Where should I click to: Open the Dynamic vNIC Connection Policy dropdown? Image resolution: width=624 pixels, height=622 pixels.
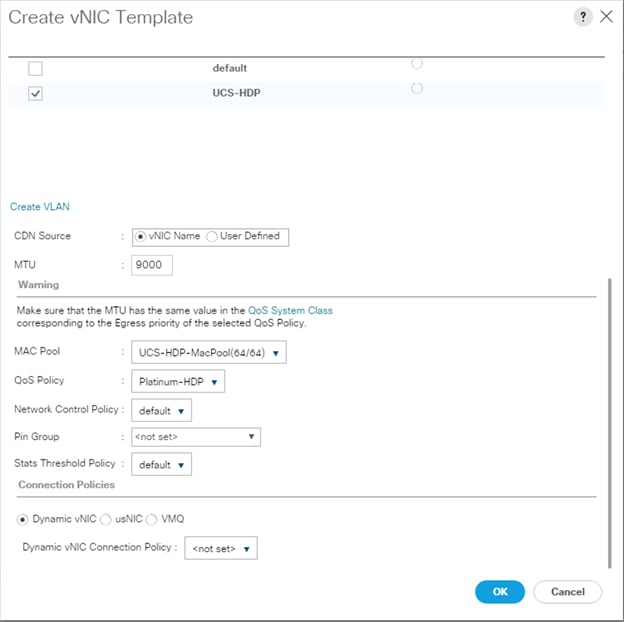221,548
